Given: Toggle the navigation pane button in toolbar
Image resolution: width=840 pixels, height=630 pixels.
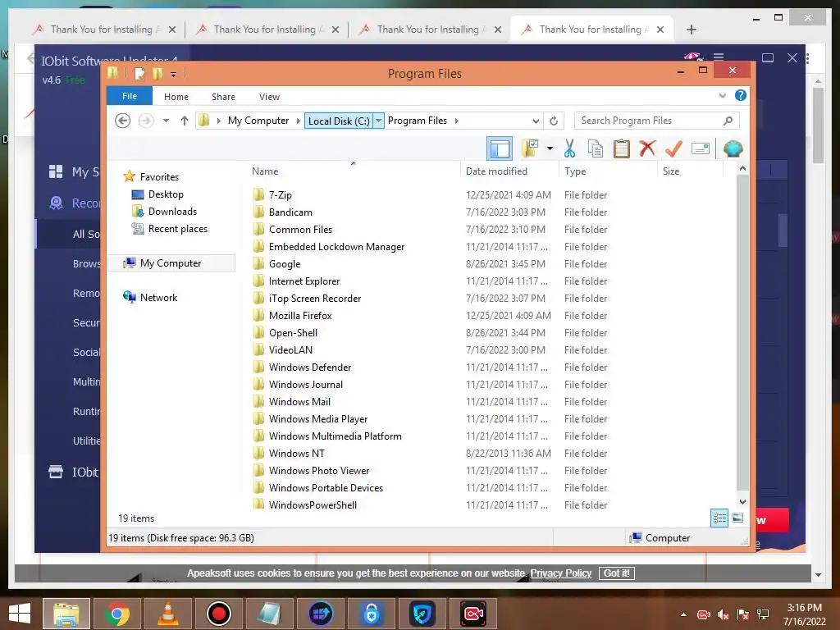Looking at the screenshot, I should coord(500,148).
